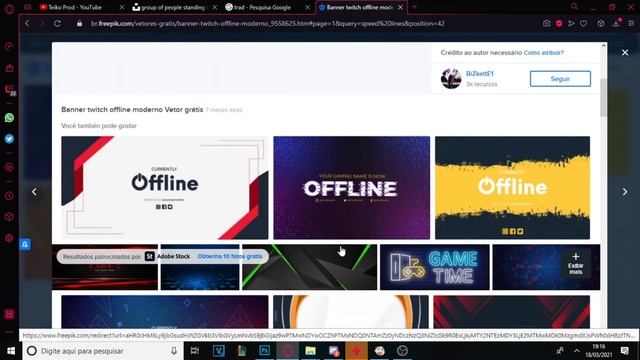
Task: Switch to the Teiko Prod - YouTube tab
Action: click(75, 7)
